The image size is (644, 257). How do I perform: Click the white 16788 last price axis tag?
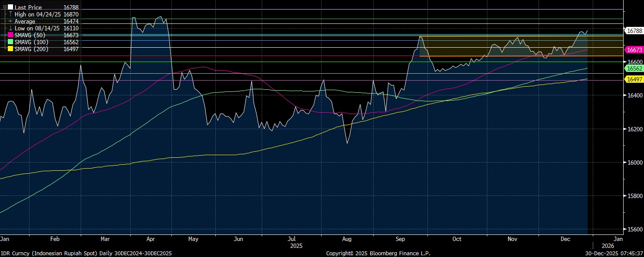pyautogui.click(x=634, y=30)
